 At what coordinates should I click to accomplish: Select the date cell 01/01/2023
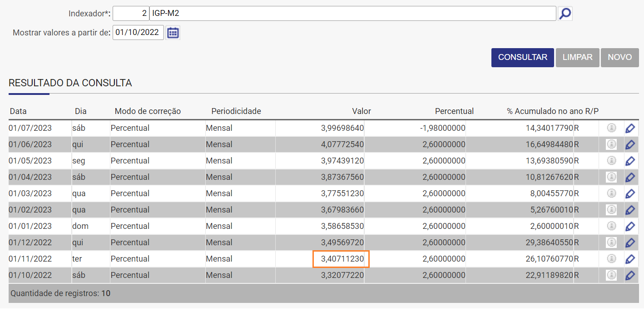click(x=30, y=226)
